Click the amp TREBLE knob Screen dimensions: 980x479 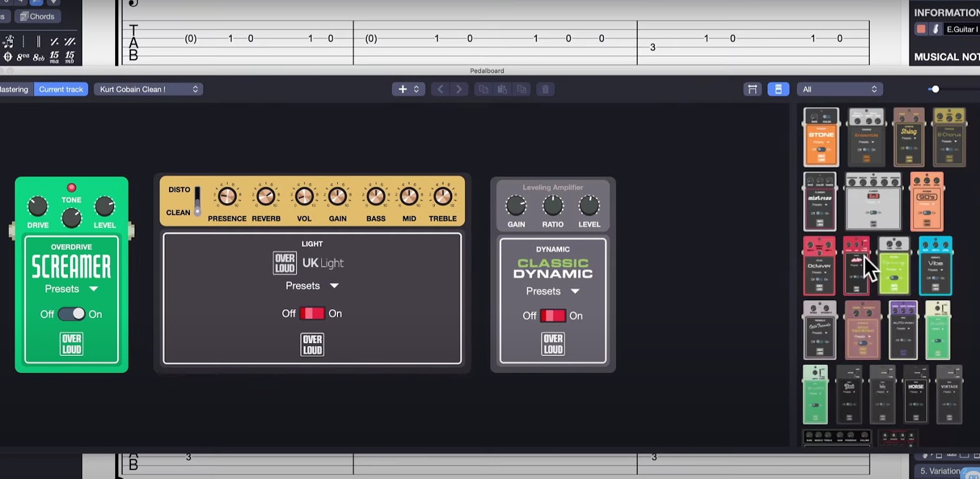(x=443, y=197)
